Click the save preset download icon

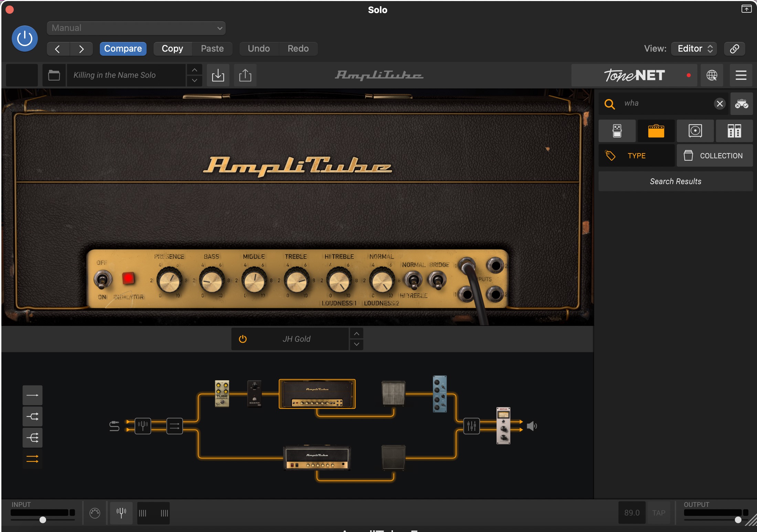[218, 75]
